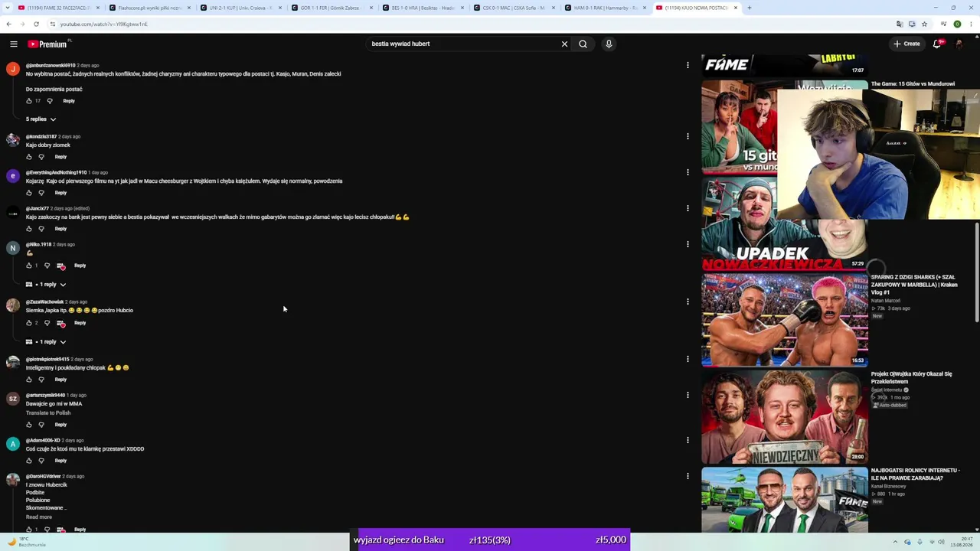Dislike the comment by @janbuntzanowski6910
This screenshot has width=980, height=551.
tap(50, 101)
